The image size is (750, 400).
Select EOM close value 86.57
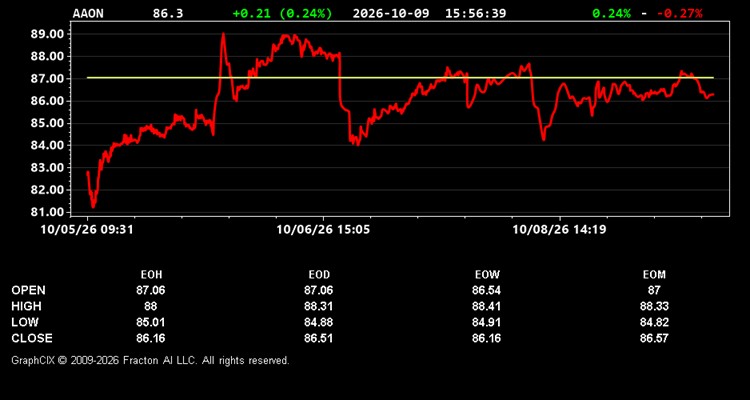(654, 338)
